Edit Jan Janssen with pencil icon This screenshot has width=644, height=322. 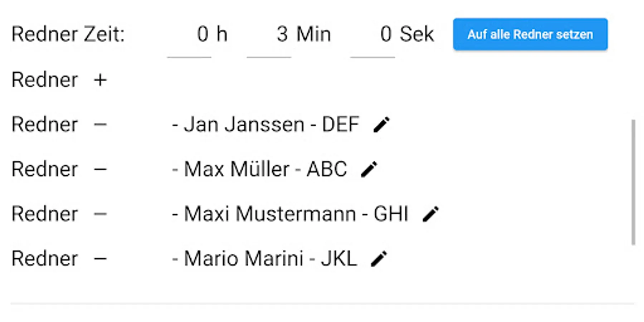(381, 125)
